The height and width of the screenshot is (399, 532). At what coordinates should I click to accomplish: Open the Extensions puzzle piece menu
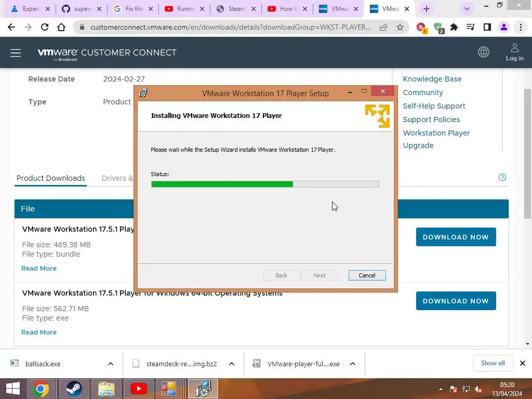(454, 27)
